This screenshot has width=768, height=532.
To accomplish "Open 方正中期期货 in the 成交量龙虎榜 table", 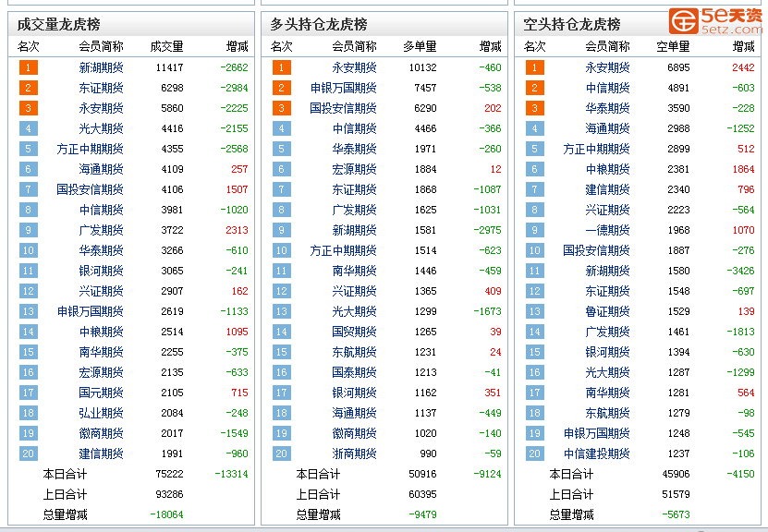I will (90, 149).
